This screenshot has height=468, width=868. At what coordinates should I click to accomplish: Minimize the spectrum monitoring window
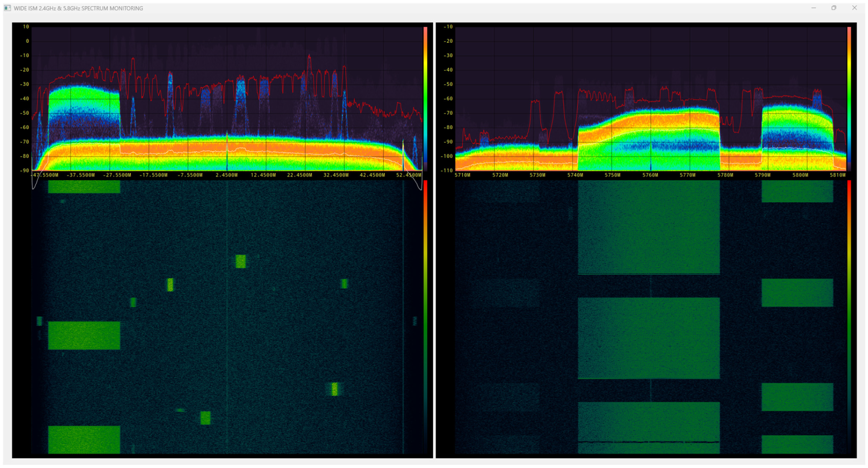tap(814, 8)
